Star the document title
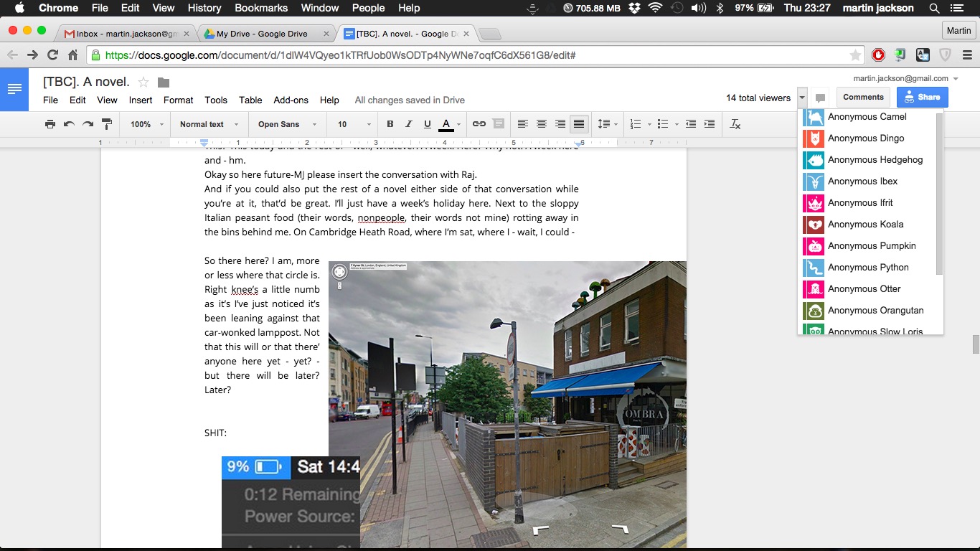This screenshot has height=551, width=980. (143, 82)
